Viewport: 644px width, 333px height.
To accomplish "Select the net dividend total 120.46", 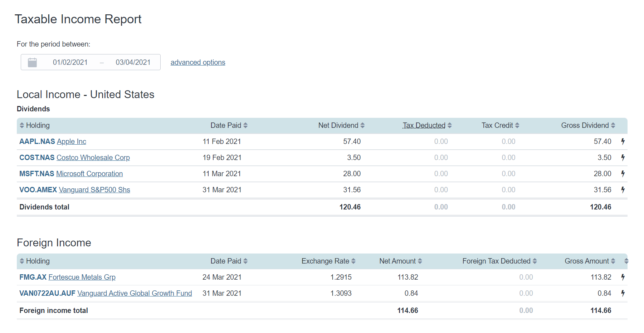I will [x=350, y=207].
